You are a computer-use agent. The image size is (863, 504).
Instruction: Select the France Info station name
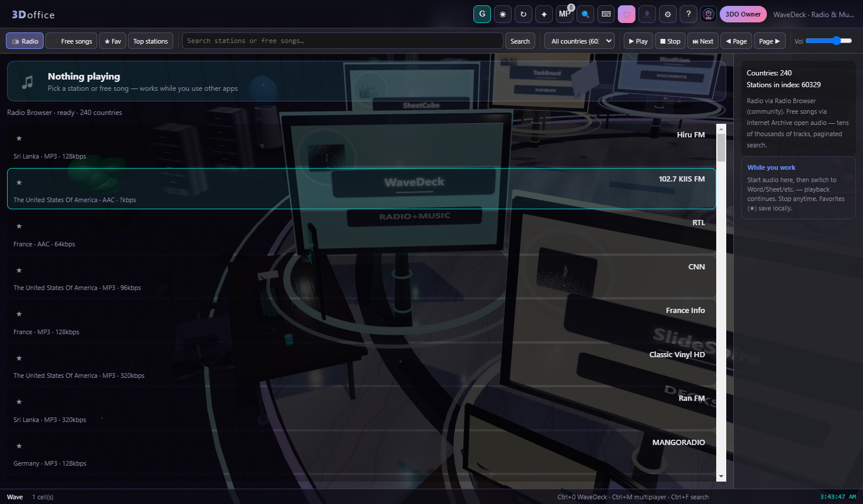686,311
